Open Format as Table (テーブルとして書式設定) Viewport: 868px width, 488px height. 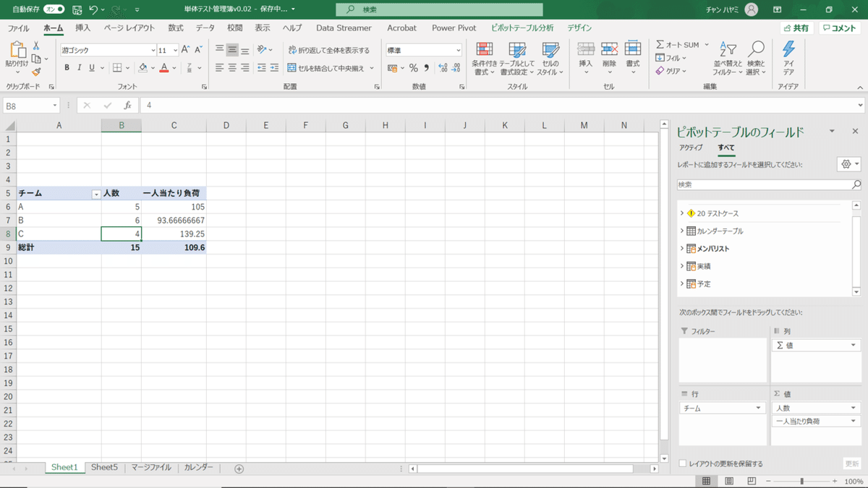click(x=517, y=58)
